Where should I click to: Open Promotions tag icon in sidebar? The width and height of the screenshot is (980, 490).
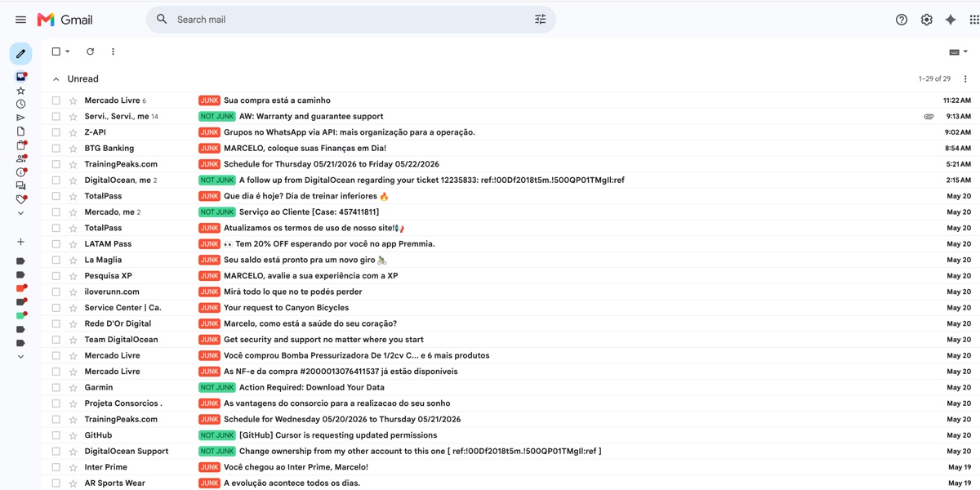tap(20, 199)
